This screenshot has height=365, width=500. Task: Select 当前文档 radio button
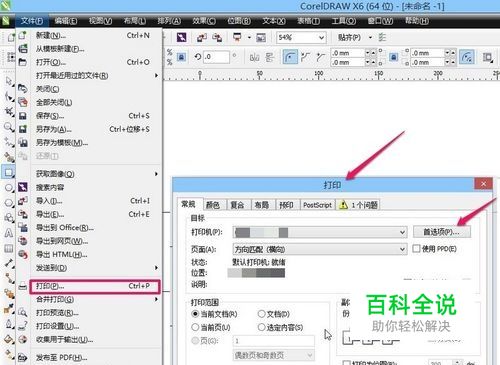(x=195, y=314)
